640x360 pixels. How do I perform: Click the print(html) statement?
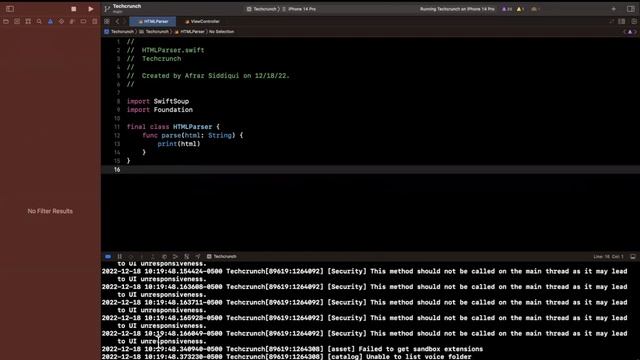pyautogui.click(x=179, y=144)
